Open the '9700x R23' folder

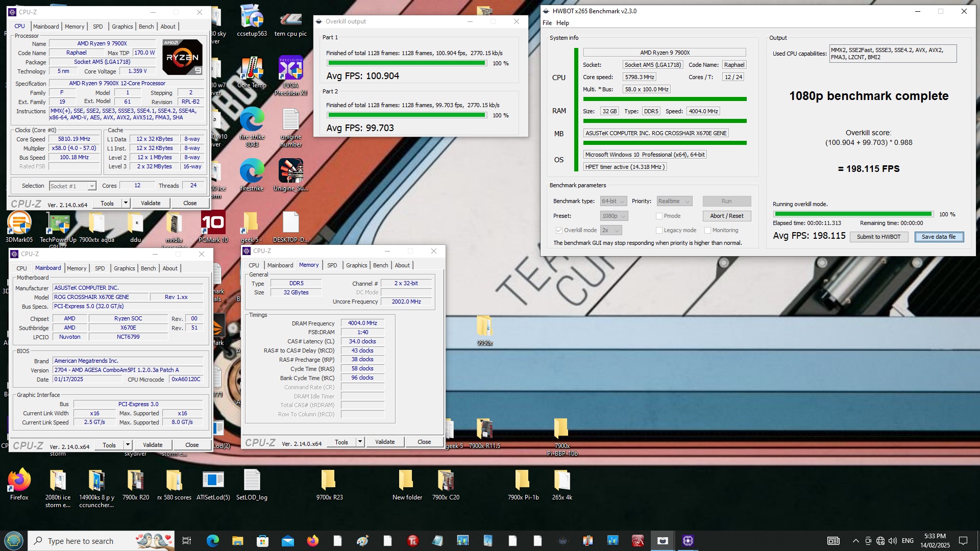click(329, 485)
